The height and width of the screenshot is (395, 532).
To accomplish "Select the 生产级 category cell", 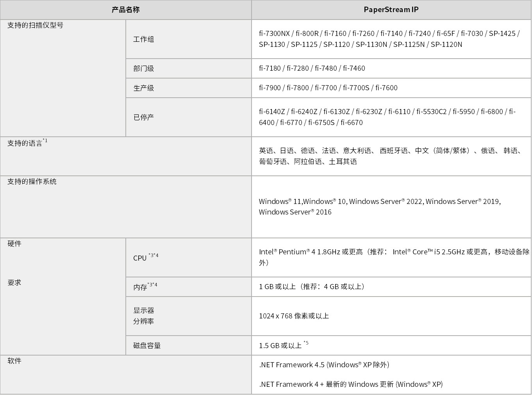I will pos(189,88).
